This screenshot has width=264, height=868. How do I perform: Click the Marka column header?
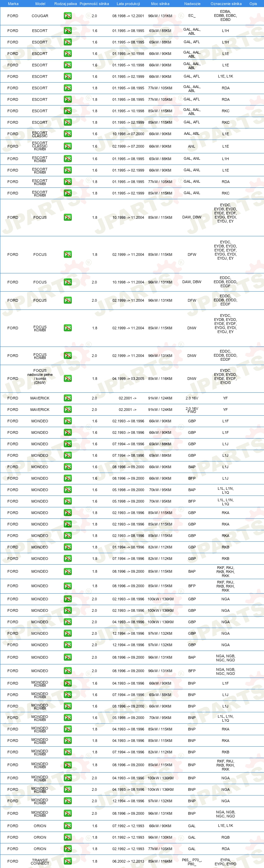13,4
